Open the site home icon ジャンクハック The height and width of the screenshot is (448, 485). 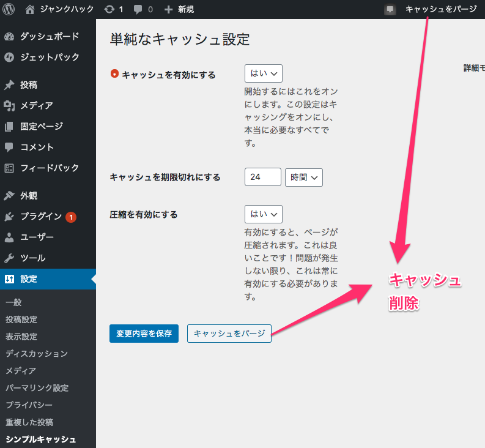[31, 9]
